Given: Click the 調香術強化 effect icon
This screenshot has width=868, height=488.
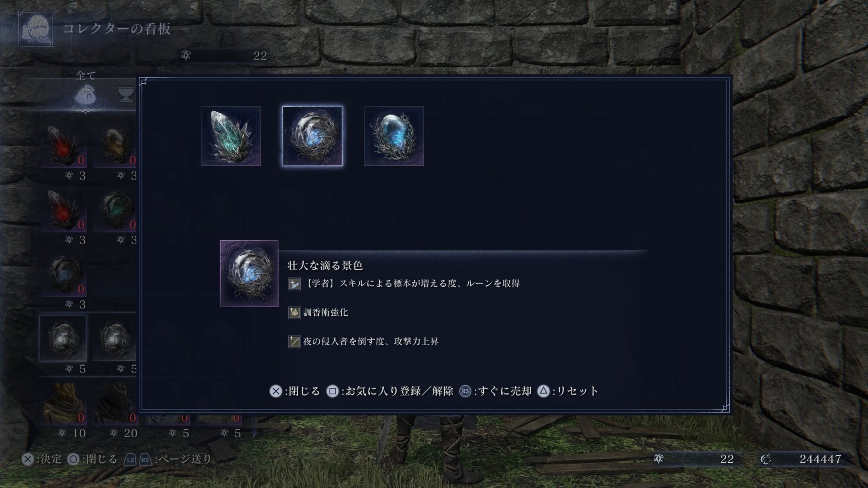Looking at the screenshot, I should pyautogui.click(x=294, y=313).
